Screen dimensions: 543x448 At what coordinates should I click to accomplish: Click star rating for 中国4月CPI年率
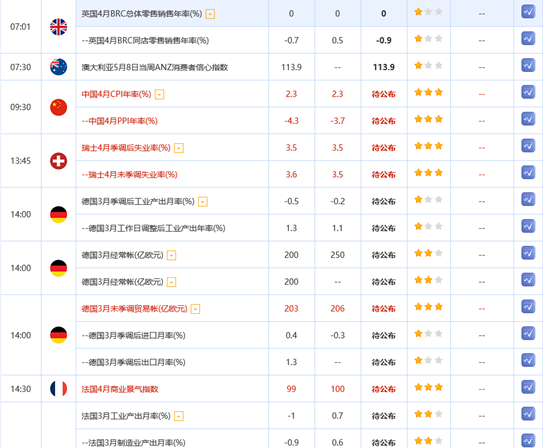pyautogui.click(x=428, y=92)
